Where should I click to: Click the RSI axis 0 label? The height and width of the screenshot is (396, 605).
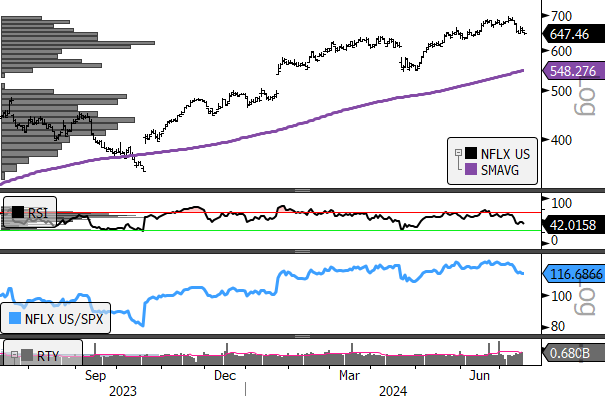coord(554,240)
